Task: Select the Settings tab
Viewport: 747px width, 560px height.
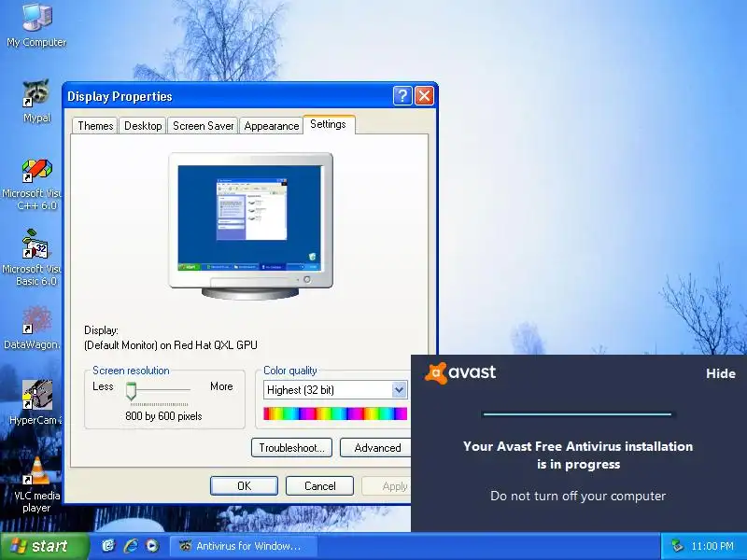Action: (329, 124)
